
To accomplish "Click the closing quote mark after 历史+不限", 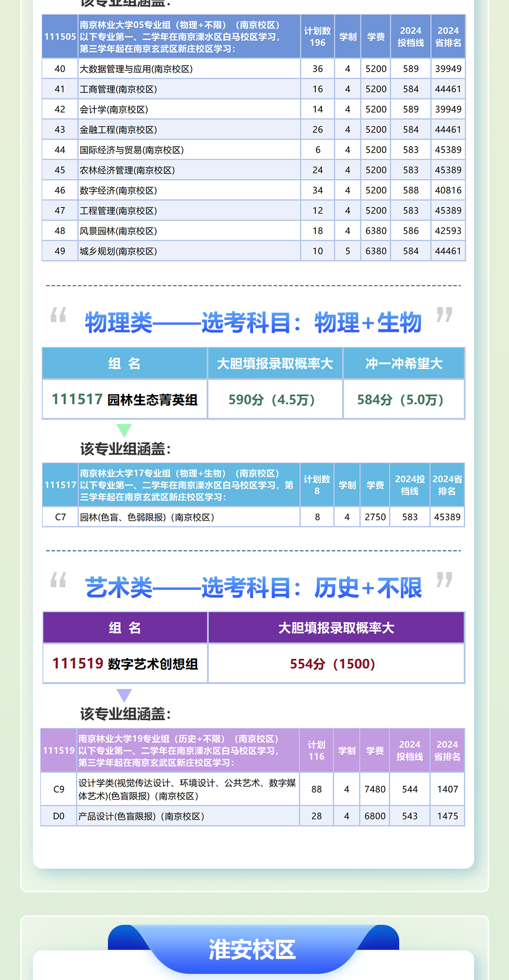I will [444, 580].
